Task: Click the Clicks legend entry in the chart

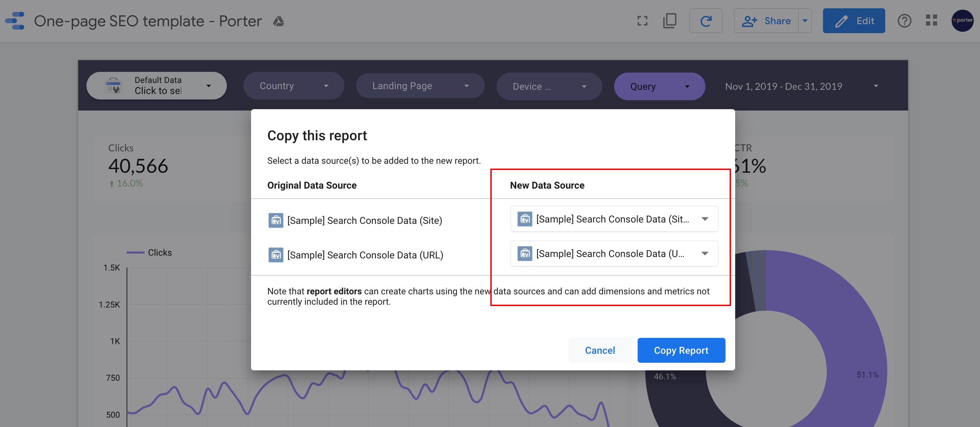Action: coord(149,253)
